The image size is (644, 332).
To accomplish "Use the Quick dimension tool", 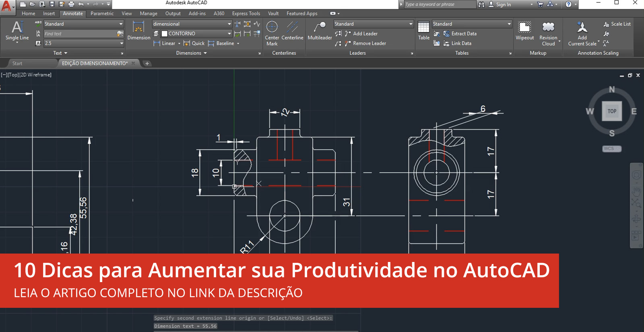I will click(194, 43).
